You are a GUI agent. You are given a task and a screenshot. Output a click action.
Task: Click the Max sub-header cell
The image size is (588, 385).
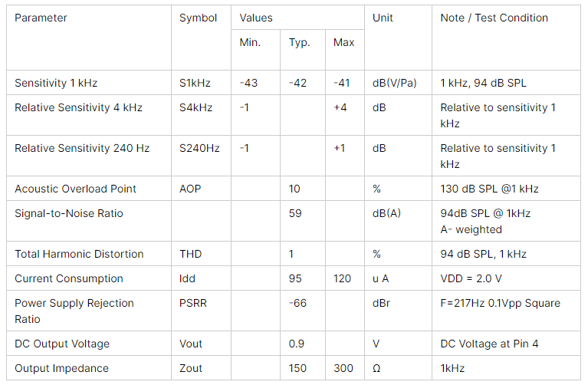344,42
